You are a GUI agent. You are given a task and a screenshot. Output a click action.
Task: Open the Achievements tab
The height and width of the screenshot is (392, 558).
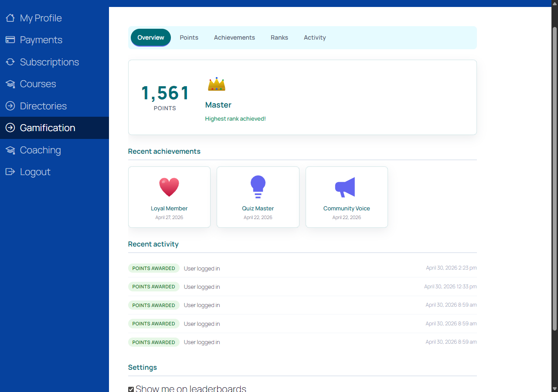[x=235, y=37]
